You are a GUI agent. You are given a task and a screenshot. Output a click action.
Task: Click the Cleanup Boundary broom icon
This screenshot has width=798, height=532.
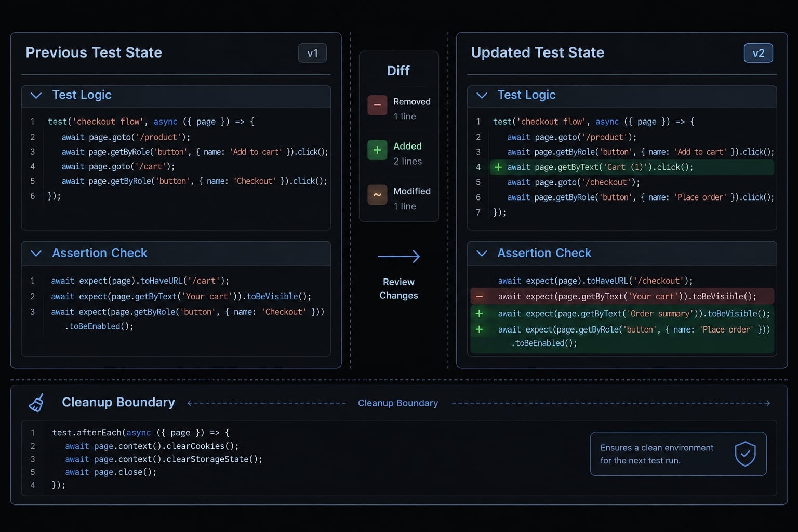[x=36, y=403]
